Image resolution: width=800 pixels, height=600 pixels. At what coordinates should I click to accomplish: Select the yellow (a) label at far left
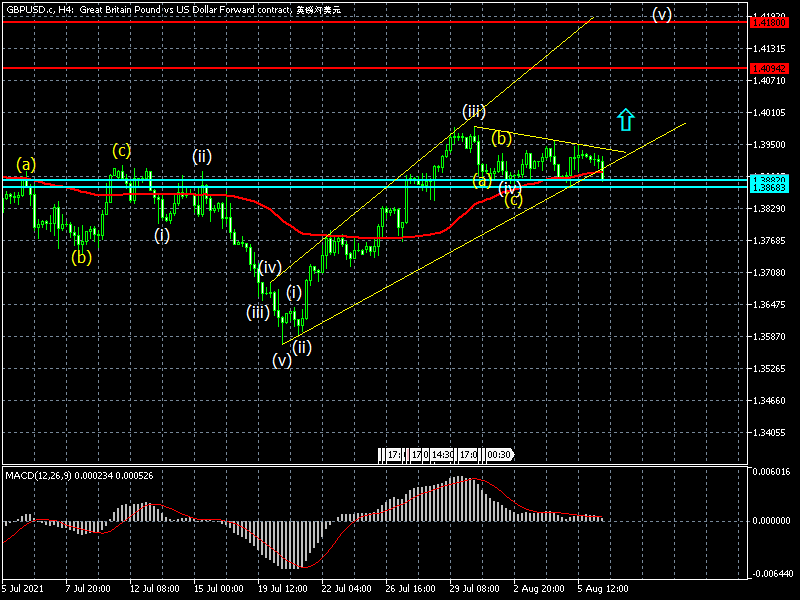pyautogui.click(x=26, y=163)
